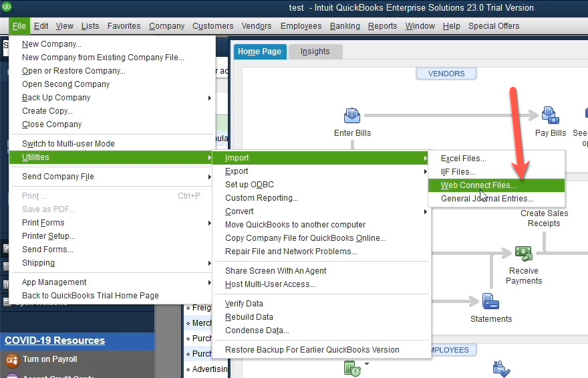Select General Journal Entries...

tap(496, 199)
